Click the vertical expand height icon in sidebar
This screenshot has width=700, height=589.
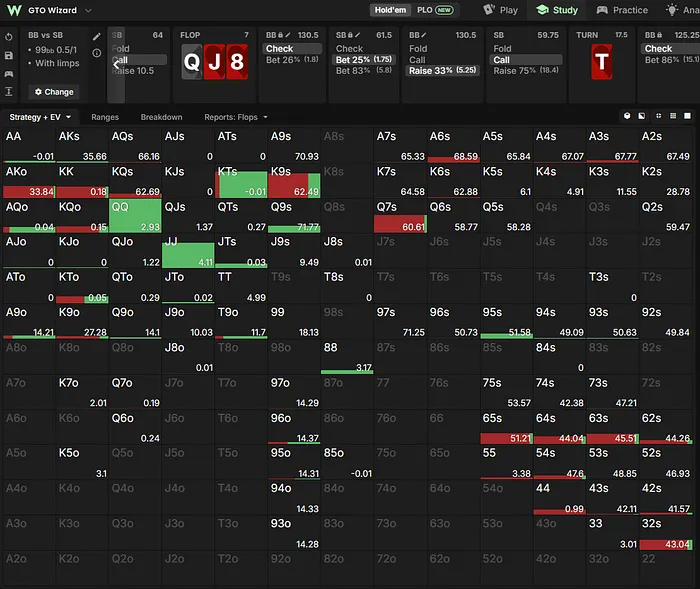(8, 92)
